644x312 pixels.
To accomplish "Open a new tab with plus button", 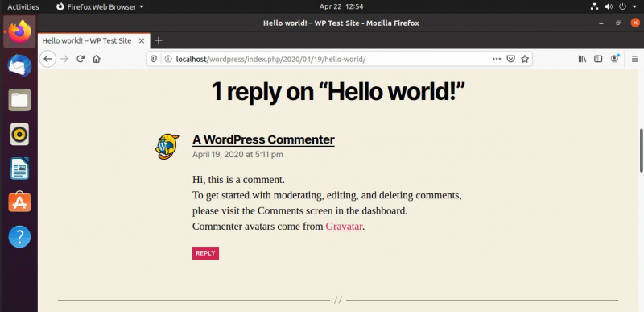I will click(x=159, y=40).
